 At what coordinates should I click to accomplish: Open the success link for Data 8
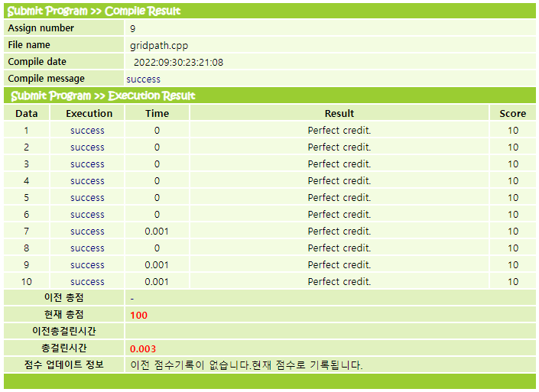(x=87, y=248)
